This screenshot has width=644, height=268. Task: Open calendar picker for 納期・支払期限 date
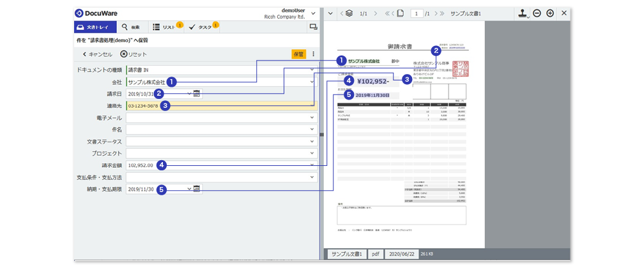point(196,189)
